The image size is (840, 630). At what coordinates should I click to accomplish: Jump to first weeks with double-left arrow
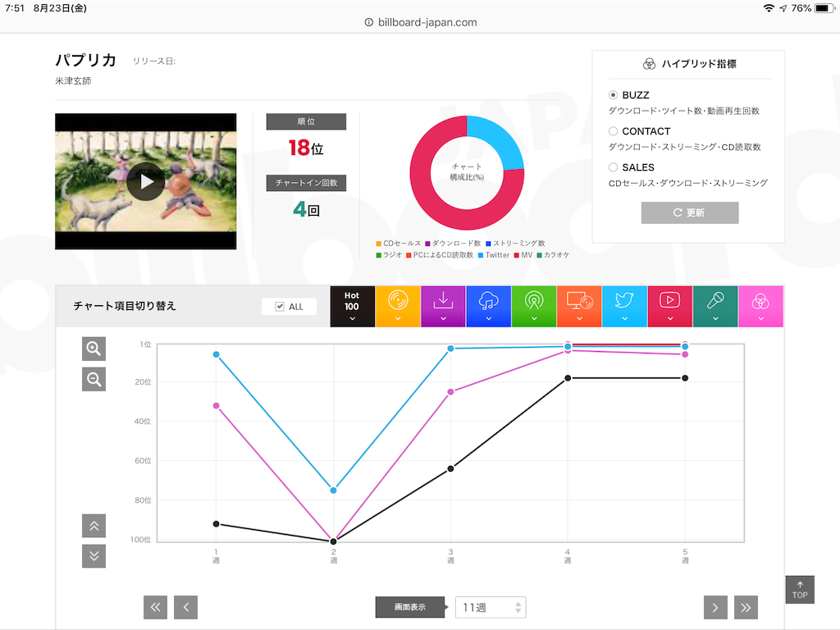[x=155, y=608]
